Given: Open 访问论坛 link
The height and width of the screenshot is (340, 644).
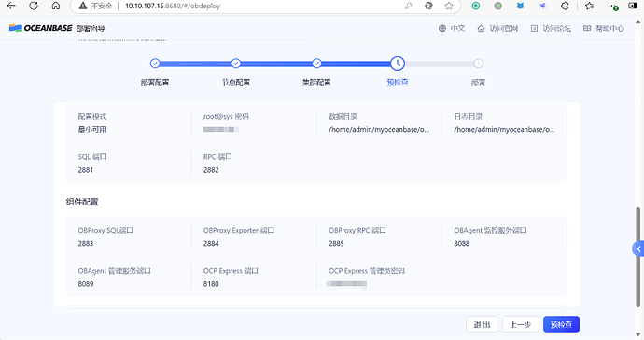Looking at the screenshot, I should 551,28.
